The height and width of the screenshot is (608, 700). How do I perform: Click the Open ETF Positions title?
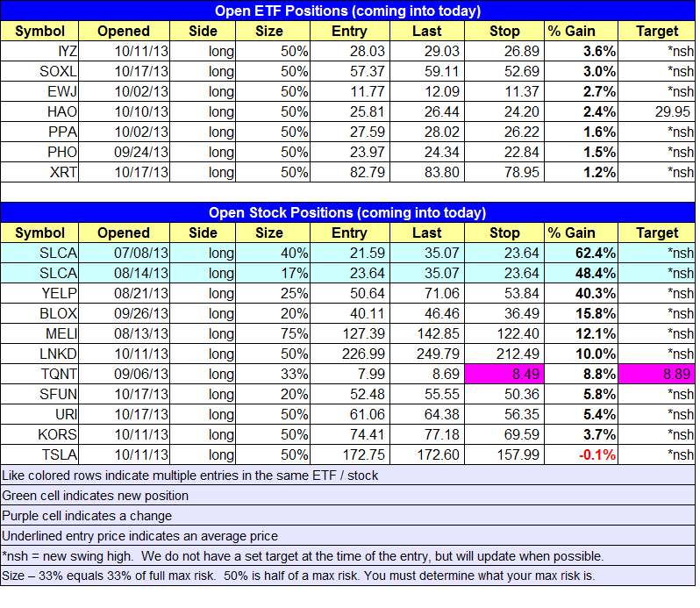(x=347, y=11)
